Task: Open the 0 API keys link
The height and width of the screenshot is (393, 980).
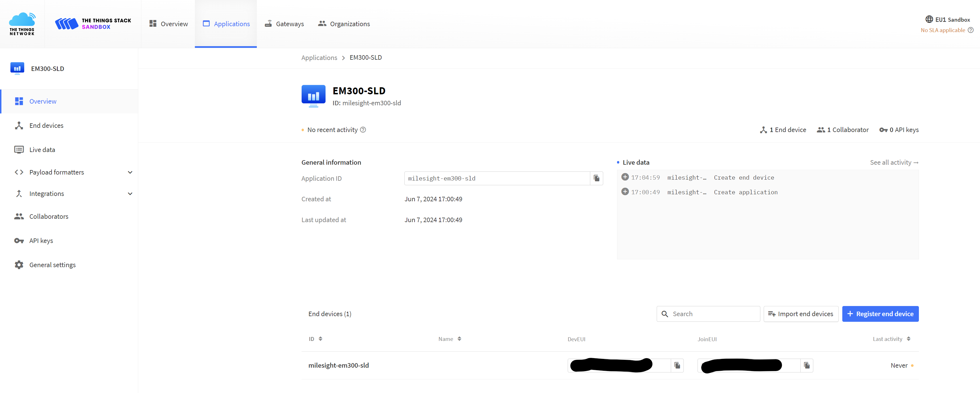Action: click(899, 130)
